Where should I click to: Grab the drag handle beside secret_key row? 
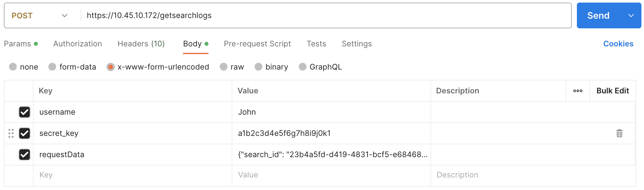tap(11, 133)
